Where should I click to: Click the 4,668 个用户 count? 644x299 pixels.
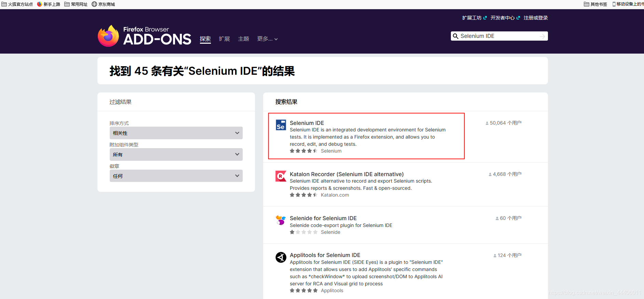coord(505,174)
